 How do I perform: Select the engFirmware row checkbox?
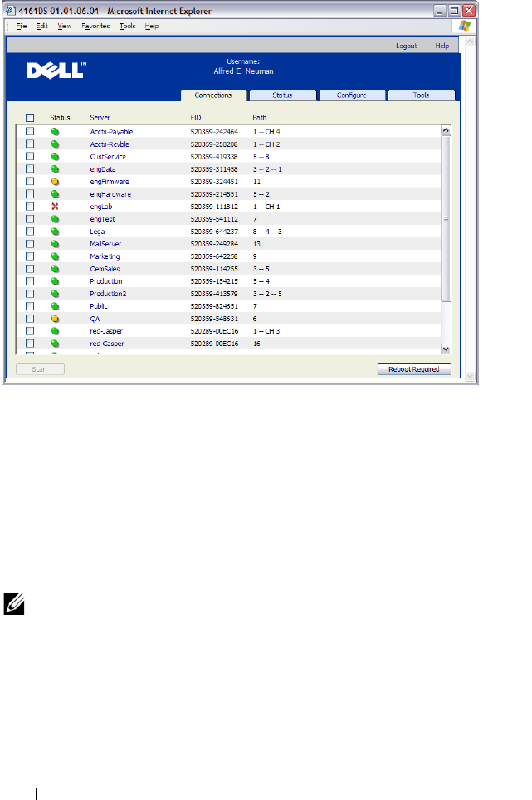(x=30, y=182)
